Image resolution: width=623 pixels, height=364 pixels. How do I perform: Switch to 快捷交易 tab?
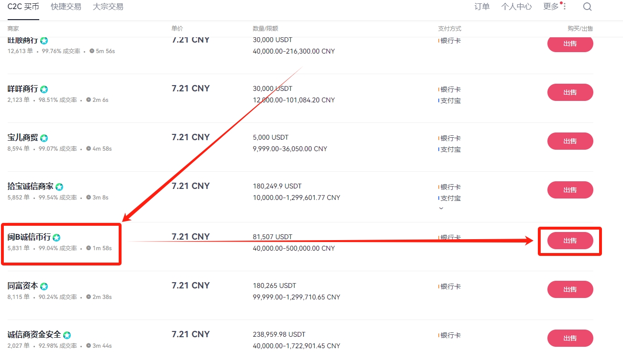tap(66, 7)
